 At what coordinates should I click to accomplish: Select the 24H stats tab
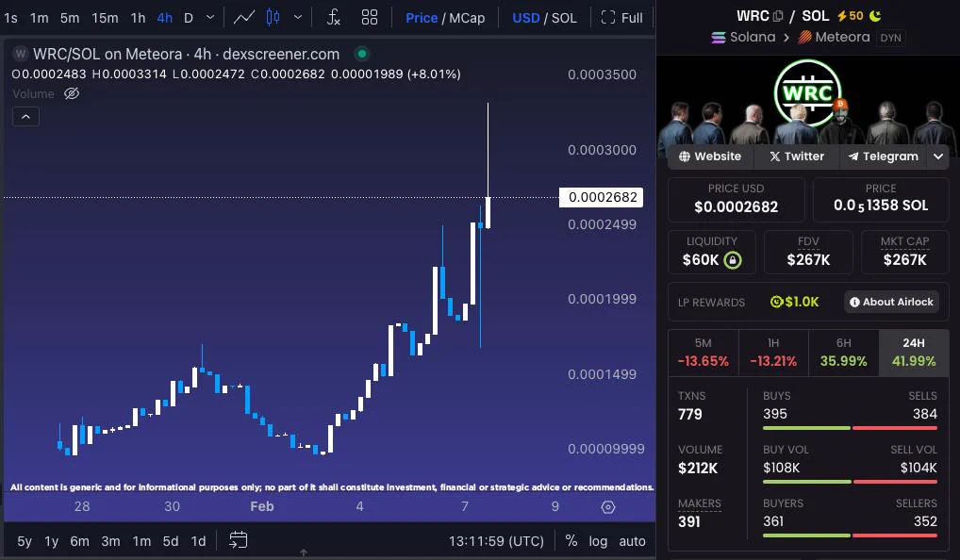914,353
